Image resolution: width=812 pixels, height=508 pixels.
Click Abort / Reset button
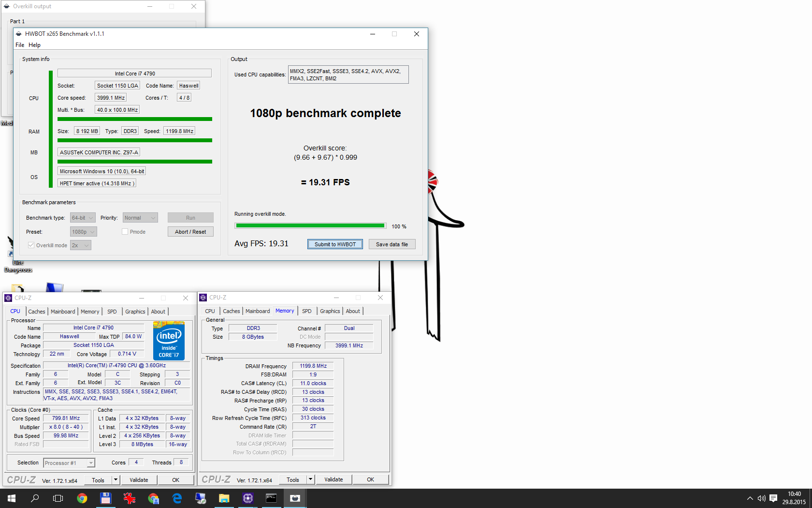pos(190,232)
